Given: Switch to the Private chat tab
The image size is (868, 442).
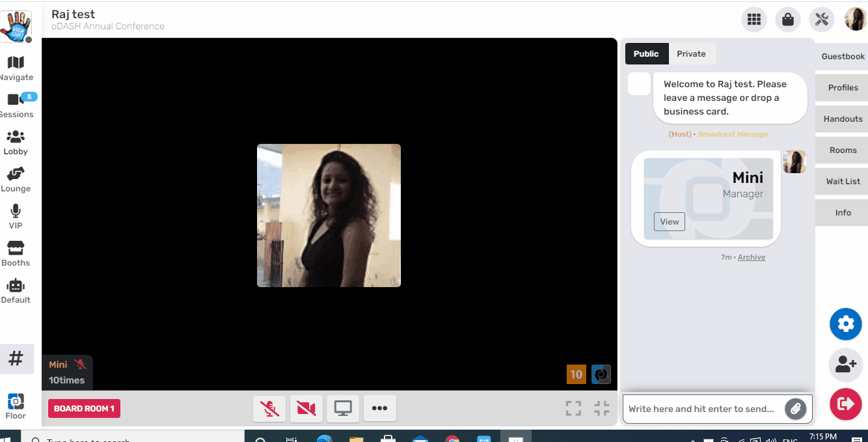Looking at the screenshot, I should point(691,54).
